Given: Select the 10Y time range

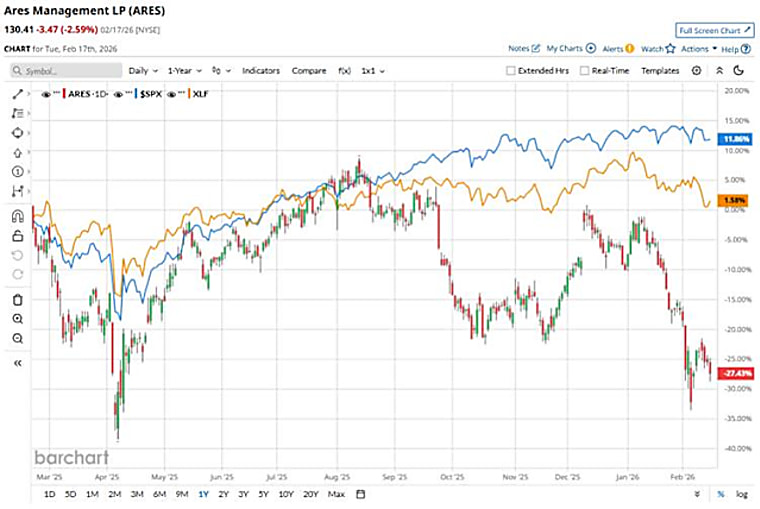Looking at the screenshot, I should pos(286,494).
